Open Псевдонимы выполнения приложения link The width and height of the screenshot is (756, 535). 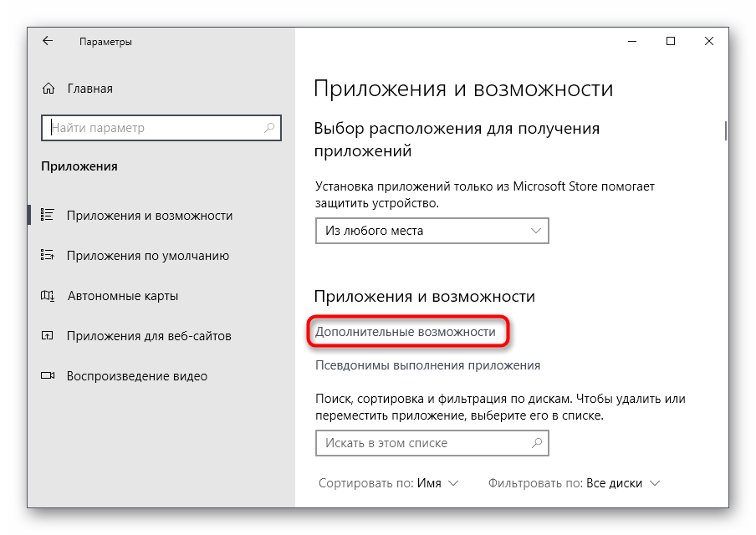[427, 365]
